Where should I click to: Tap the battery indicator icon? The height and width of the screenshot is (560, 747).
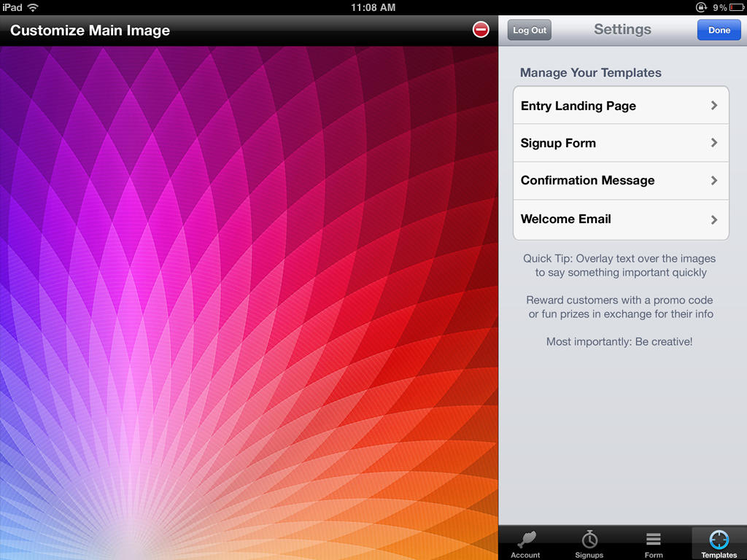click(x=736, y=7)
